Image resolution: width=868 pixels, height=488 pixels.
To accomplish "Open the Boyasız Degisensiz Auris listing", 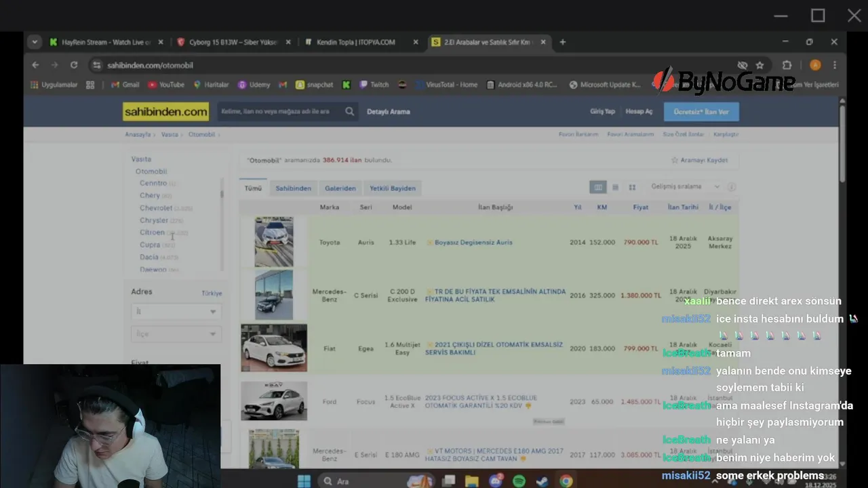I will (473, 242).
